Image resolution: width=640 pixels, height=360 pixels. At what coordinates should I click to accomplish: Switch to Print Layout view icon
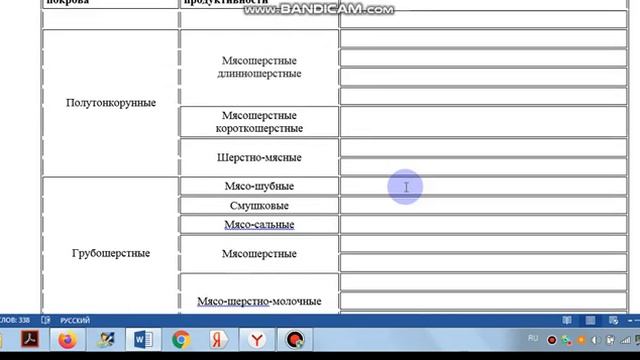pyautogui.click(x=590, y=320)
